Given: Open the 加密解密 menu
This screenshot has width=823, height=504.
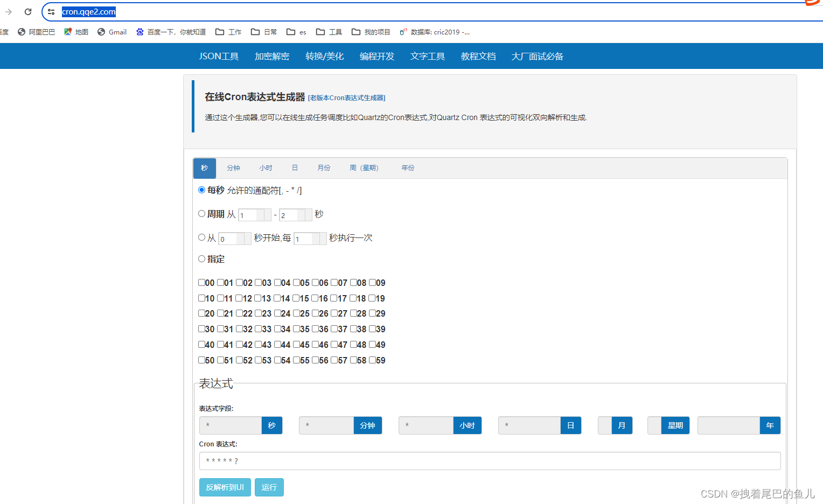Looking at the screenshot, I should 272,56.
